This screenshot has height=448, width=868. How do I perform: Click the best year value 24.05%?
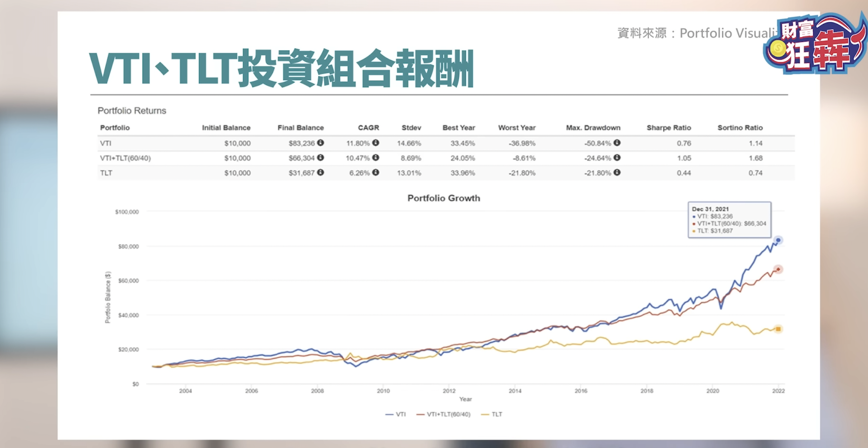click(463, 158)
